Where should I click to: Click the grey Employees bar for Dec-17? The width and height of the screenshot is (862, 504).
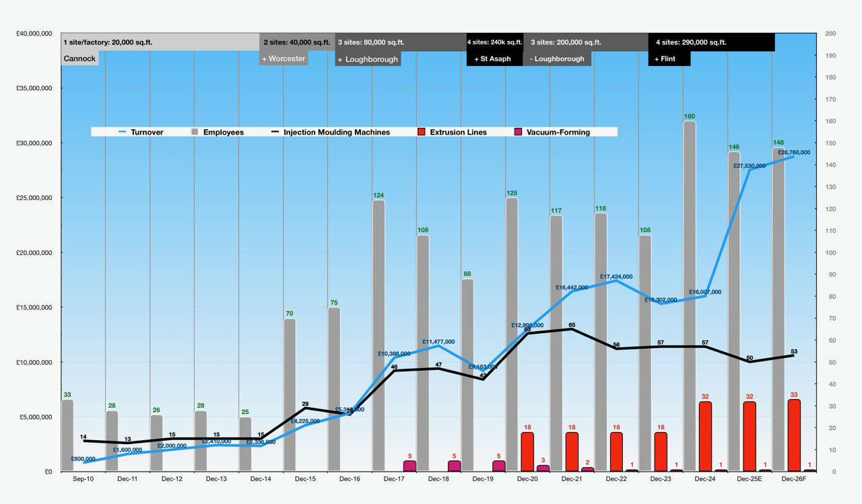tap(378, 336)
